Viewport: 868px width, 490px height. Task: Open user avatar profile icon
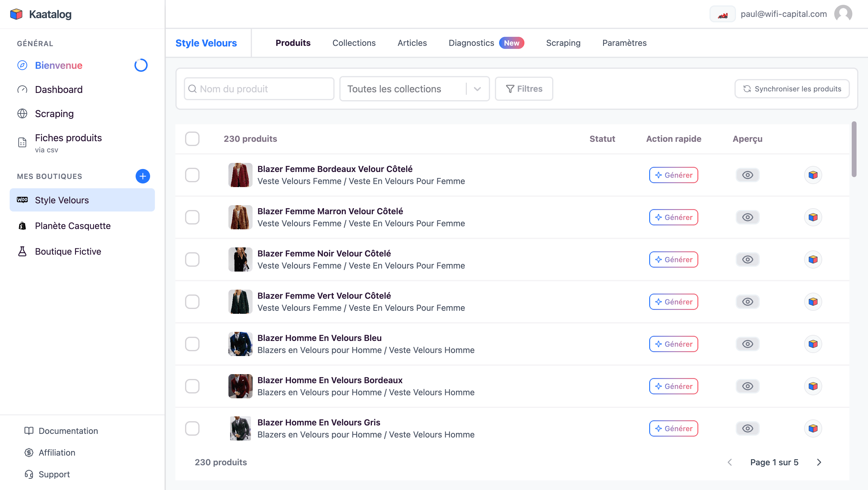tap(843, 14)
